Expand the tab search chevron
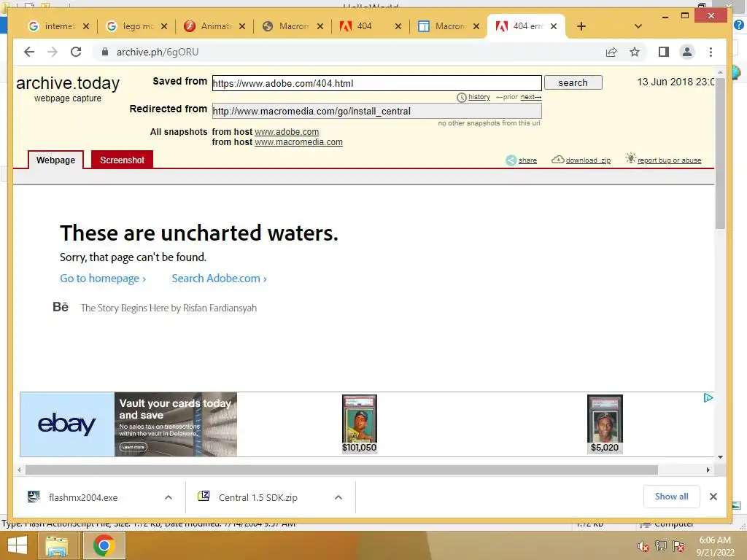 (x=638, y=26)
